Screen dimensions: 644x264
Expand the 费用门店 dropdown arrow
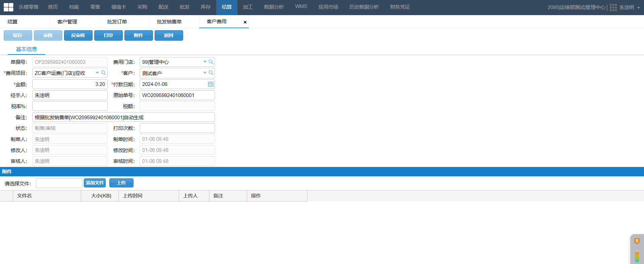pyautogui.click(x=205, y=62)
